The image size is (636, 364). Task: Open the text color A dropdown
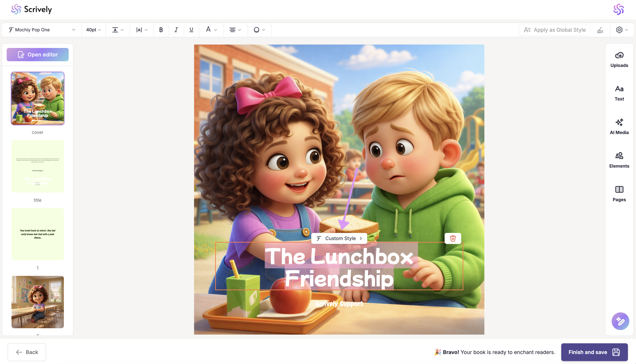tap(211, 30)
